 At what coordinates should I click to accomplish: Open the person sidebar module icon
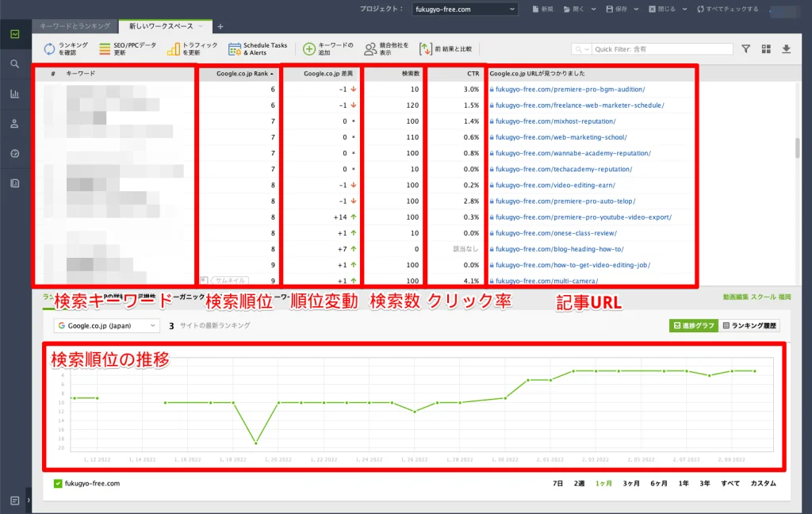click(15, 124)
